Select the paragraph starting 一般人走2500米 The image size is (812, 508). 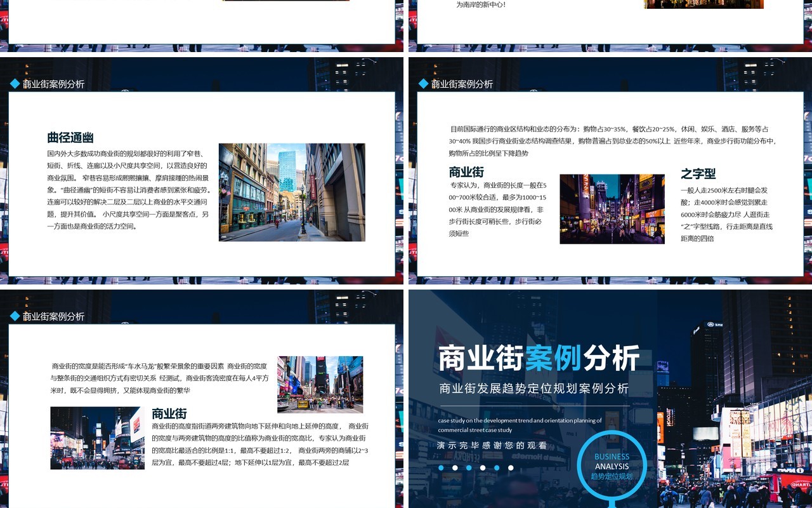coord(727,214)
